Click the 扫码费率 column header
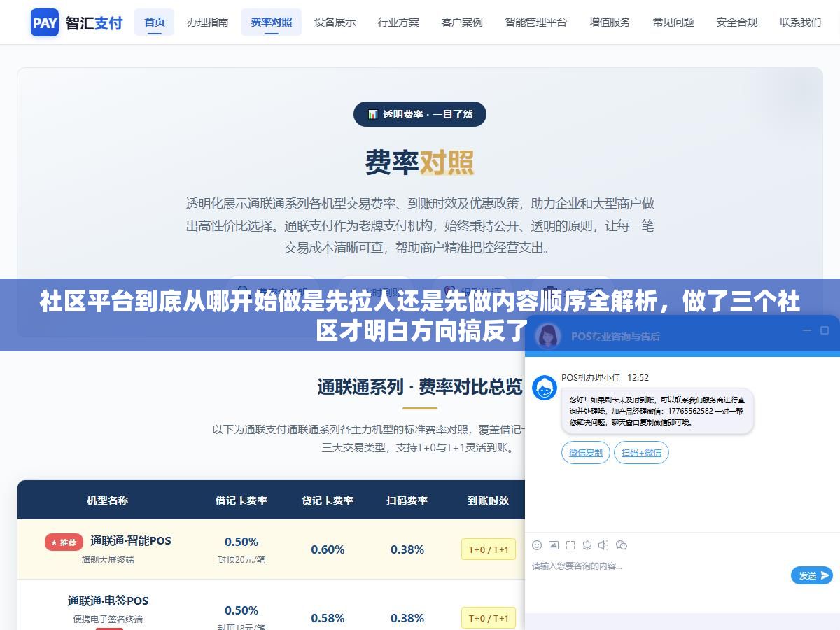 click(x=407, y=500)
